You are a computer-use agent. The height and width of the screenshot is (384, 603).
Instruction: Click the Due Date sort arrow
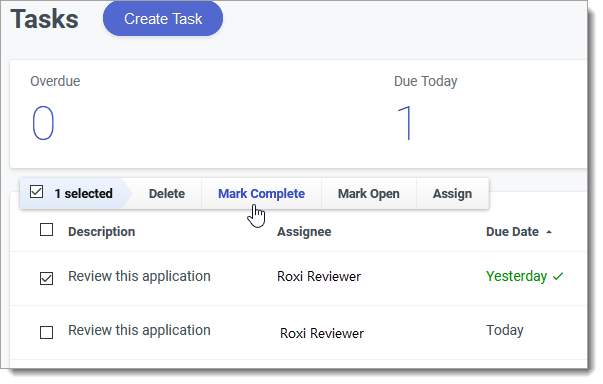click(x=549, y=232)
